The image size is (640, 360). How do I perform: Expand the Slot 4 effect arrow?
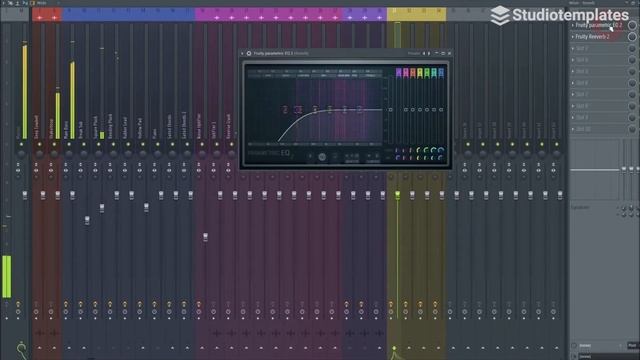[573, 60]
